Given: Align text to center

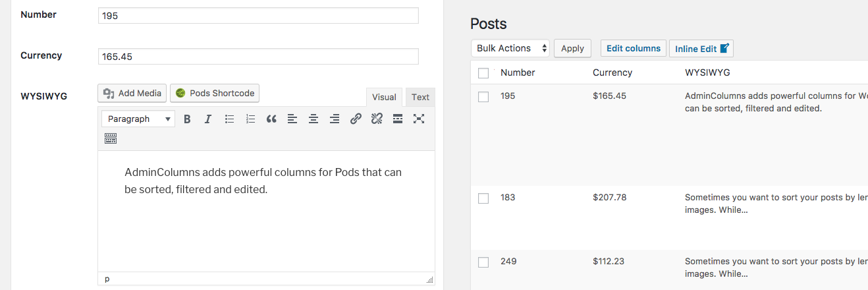Looking at the screenshot, I should (x=313, y=119).
